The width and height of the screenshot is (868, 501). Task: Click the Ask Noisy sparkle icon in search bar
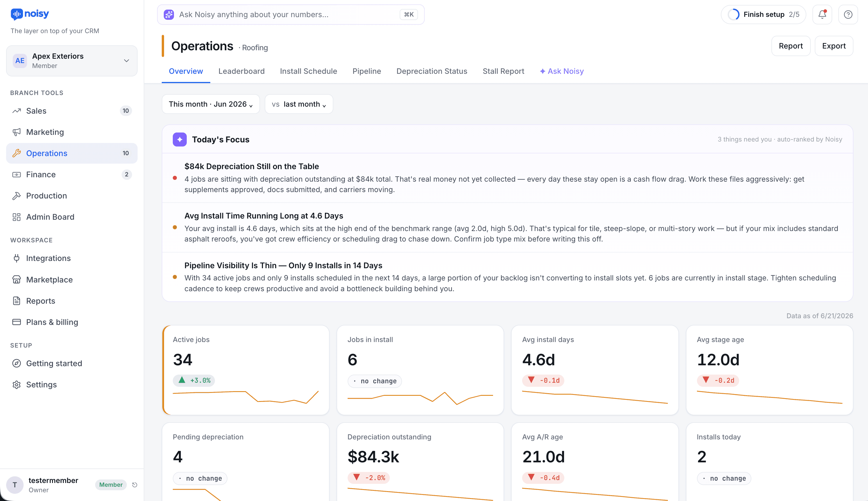(x=169, y=15)
